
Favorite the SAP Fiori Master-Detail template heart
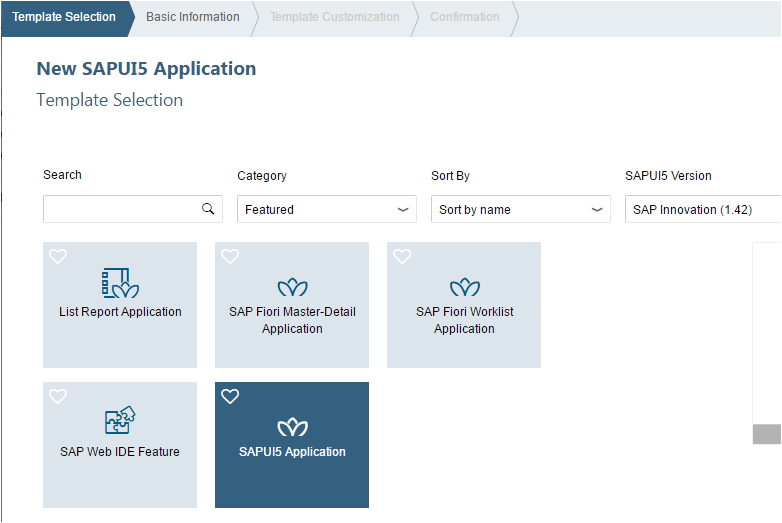(230, 256)
